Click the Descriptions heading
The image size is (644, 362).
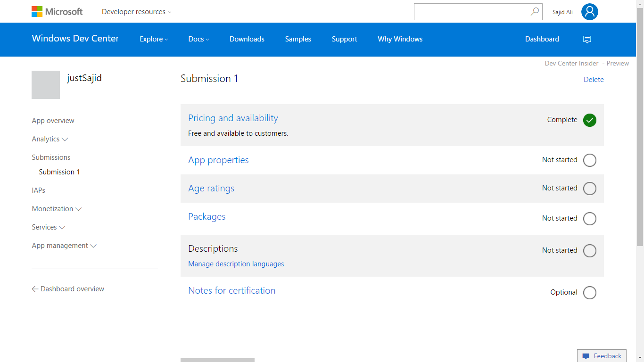pyautogui.click(x=213, y=249)
